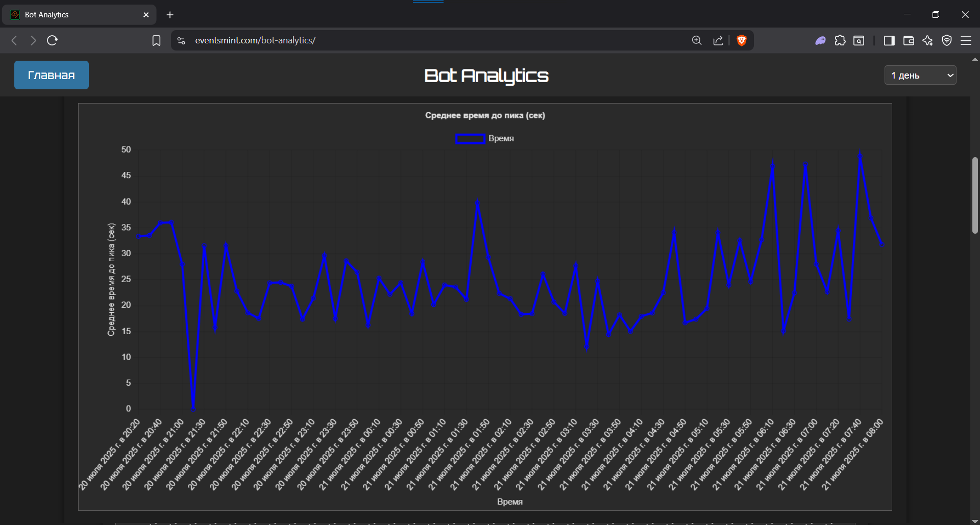Viewport: 980px width, 525px height.
Task: Click the page vertical scrollbar thumb
Action: point(975,195)
